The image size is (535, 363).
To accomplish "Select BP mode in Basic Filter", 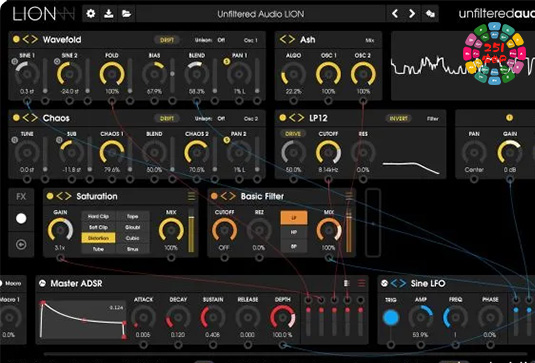I will tap(294, 246).
